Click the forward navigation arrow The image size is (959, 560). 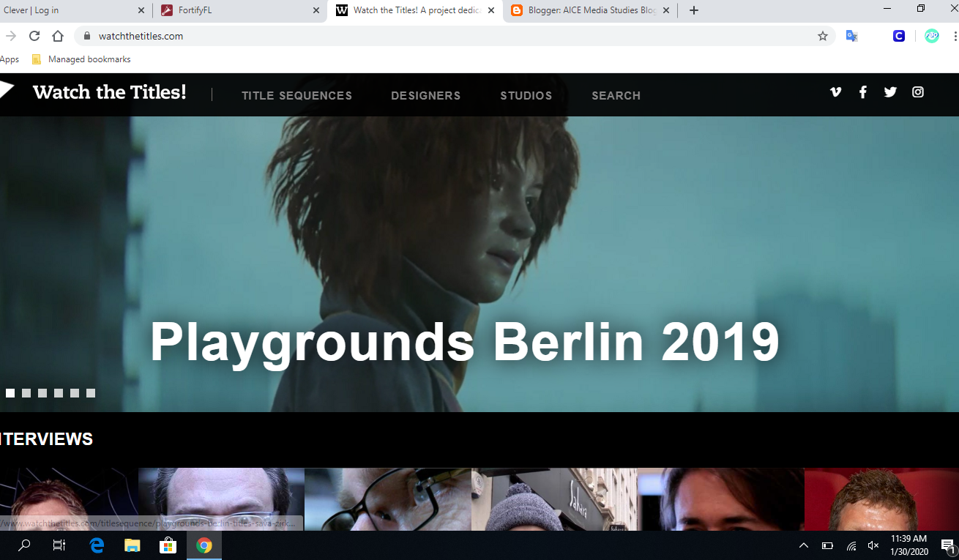[x=10, y=36]
